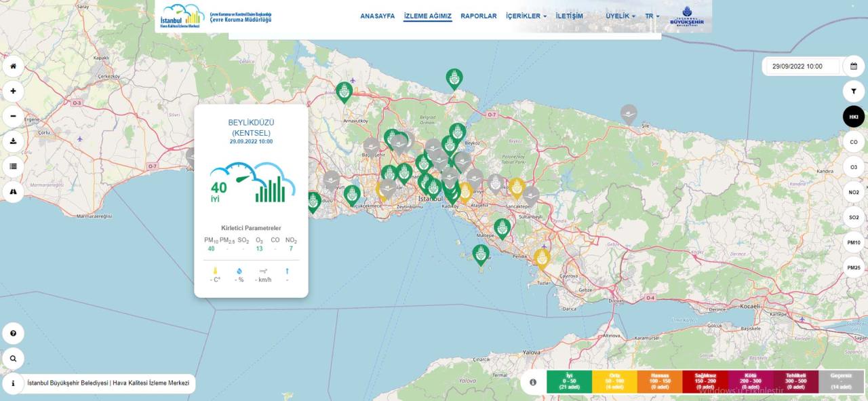Click the magnifier search icon at bottom left

(x=13, y=358)
